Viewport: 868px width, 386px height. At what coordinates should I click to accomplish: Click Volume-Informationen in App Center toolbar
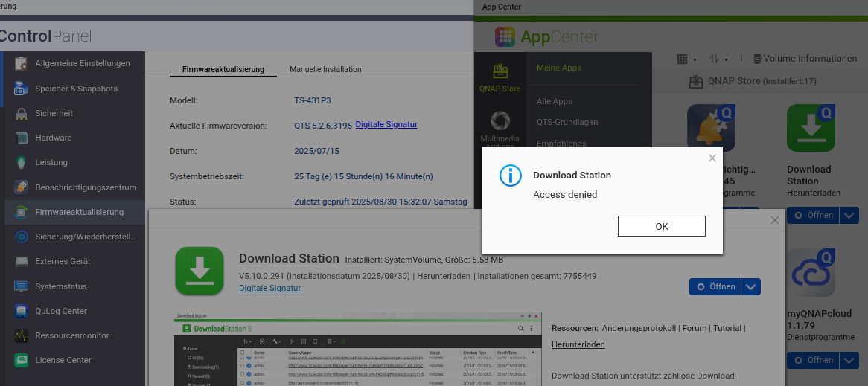click(804, 59)
